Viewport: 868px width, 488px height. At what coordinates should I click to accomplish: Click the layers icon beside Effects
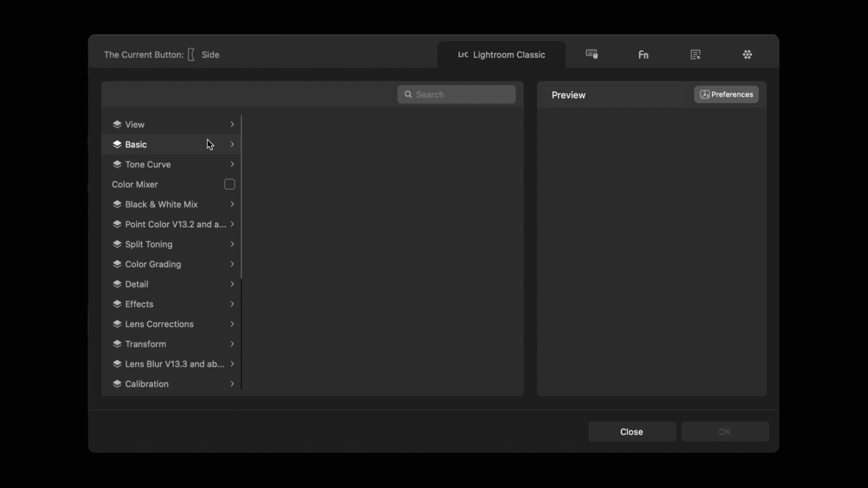(x=117, y=304)
